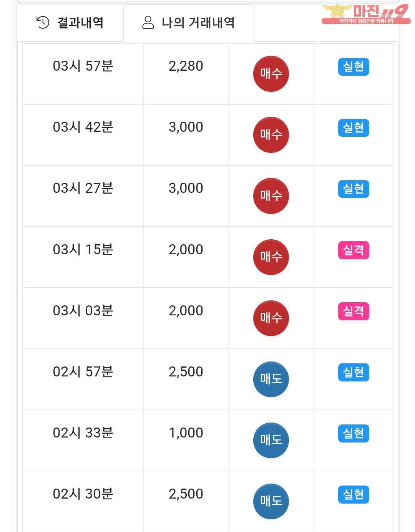
Task: Click blue 매도 badge at 02시 57분
Action: [x=271, y=379]
